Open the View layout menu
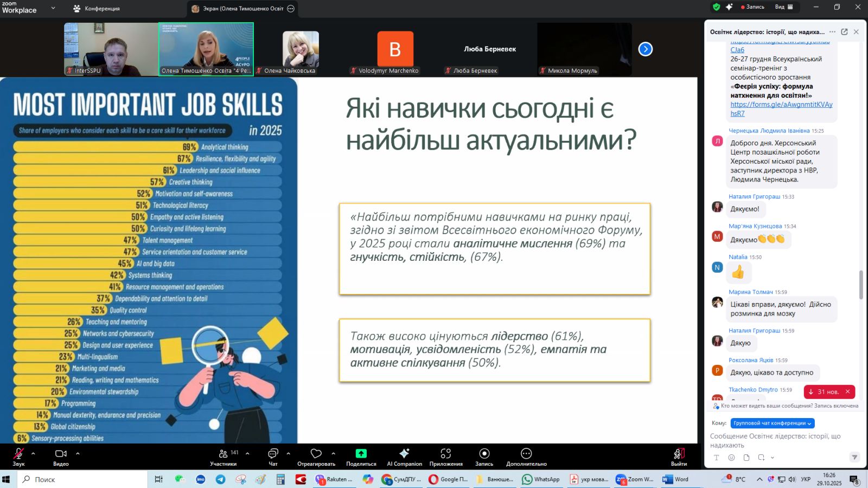Viewport: 868px width, 488px height. click(x=784, y=7)
